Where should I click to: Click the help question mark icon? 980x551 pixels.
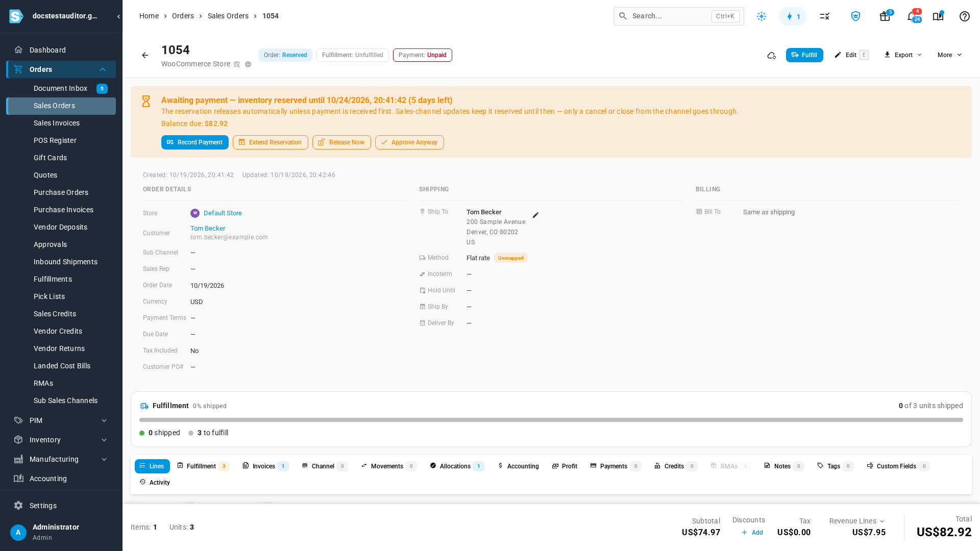(x=965, y=16)
